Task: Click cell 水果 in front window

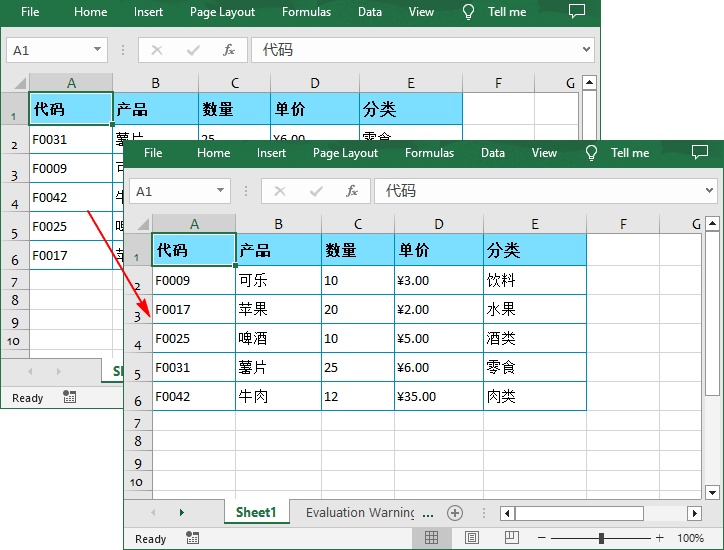Action: tap(535, 309)
